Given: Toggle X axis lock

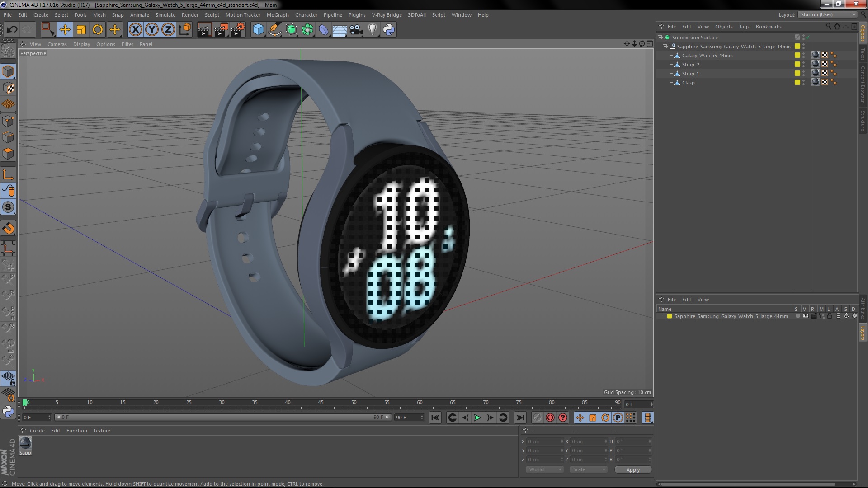Looking at the screenshot, I should [x=135, y=30].
